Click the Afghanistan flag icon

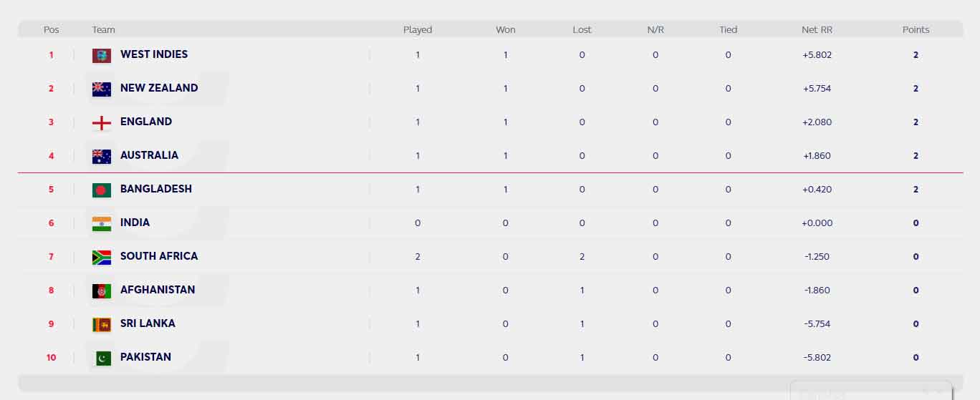pyautogui.click(x=102, y=291)
